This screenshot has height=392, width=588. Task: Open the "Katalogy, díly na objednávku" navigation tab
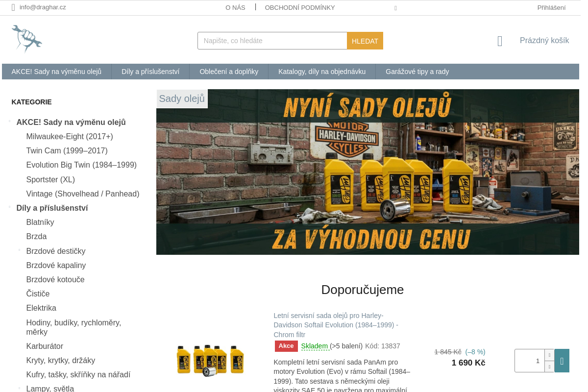(x=322, y=71)
